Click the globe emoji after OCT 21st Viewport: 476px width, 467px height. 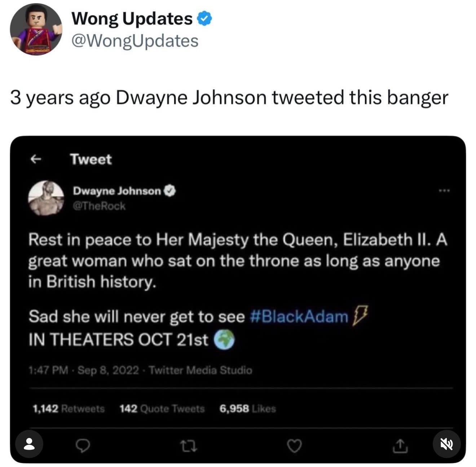224,340
